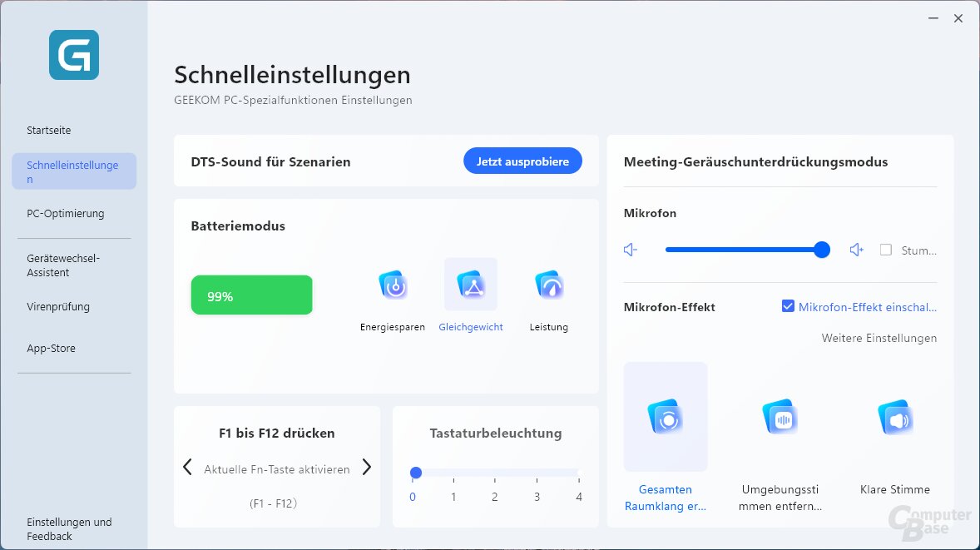Open the PC-Optimierung section
This screenshot has width=980, height=550.
[x=66, y=213]
